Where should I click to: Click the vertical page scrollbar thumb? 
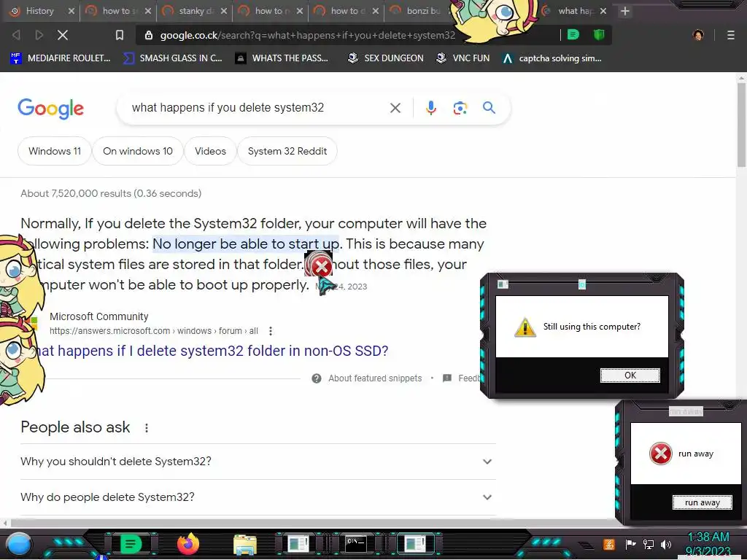pos(741,125)
